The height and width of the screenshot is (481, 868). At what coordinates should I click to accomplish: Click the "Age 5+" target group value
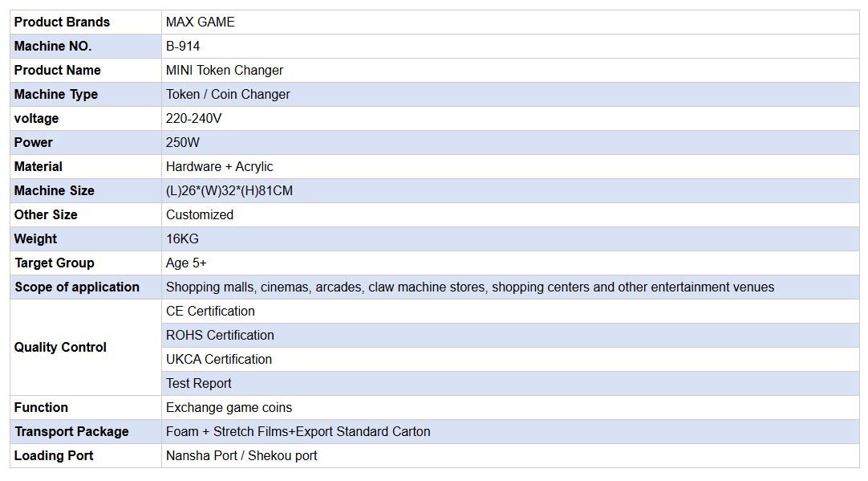pos(186,263)
